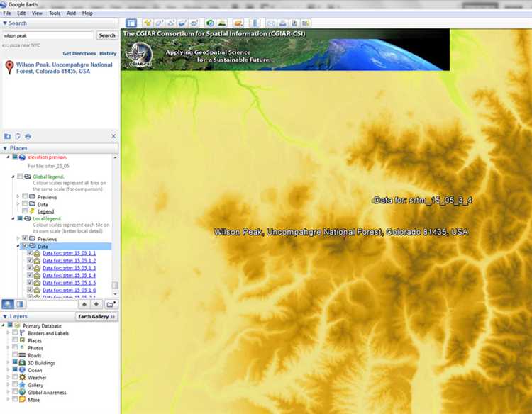Click the Places tree scrollbar thumb
Viewport: 532px width, 414px height.
[115, 285]
